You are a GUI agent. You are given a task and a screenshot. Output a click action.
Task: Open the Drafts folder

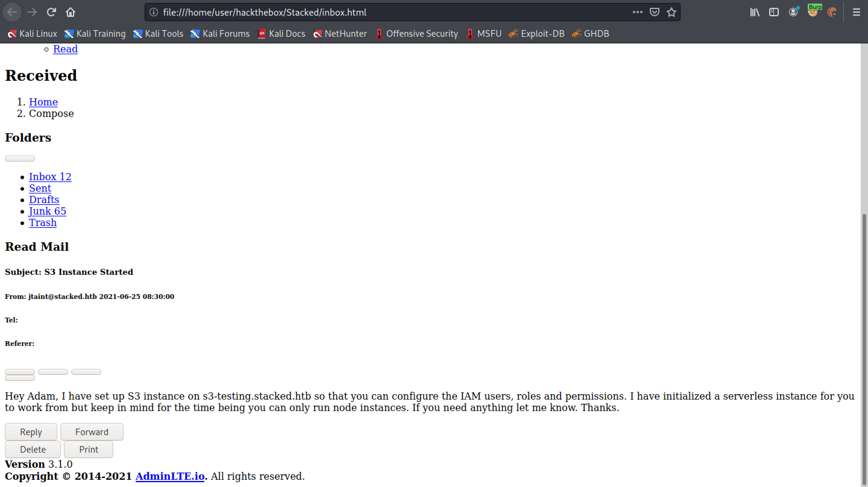[x=44, y=200]
